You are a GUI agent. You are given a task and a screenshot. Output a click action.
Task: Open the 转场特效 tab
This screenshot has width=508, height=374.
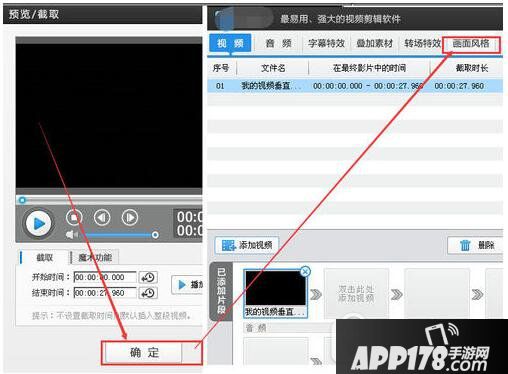point(422,43)
